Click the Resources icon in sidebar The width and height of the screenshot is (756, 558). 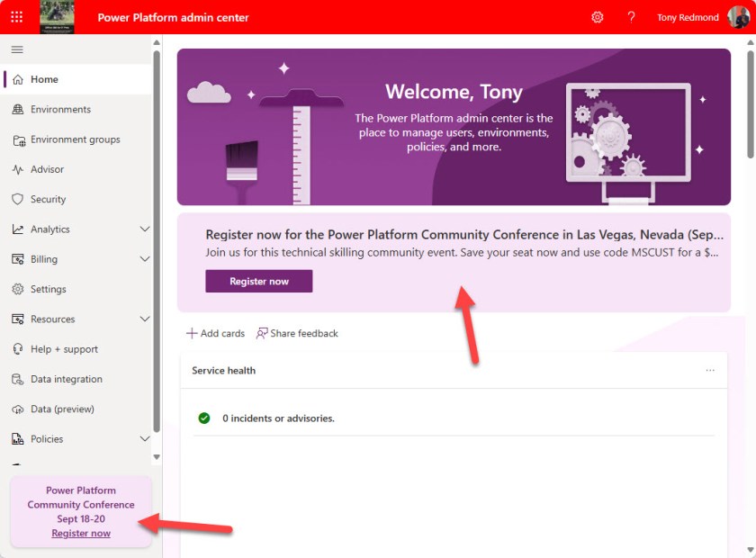18,319
